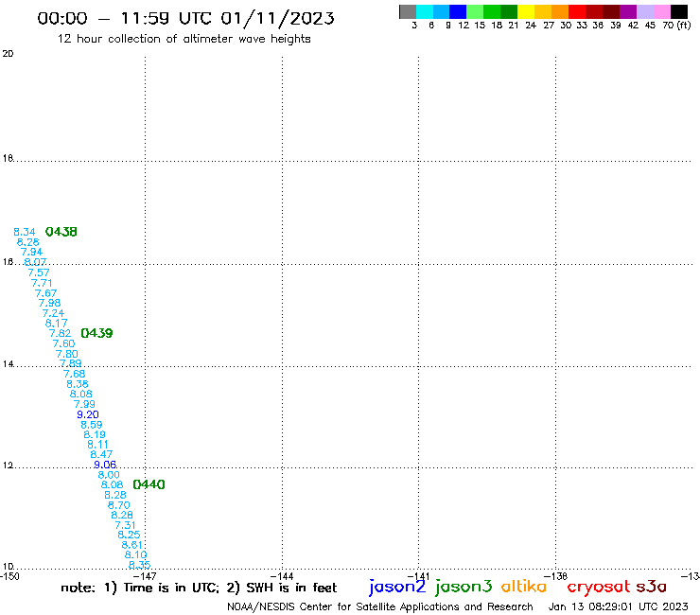Select the dark blue value 9.20
The height and width of the screenshot is (615, 700).
[87, 414]
